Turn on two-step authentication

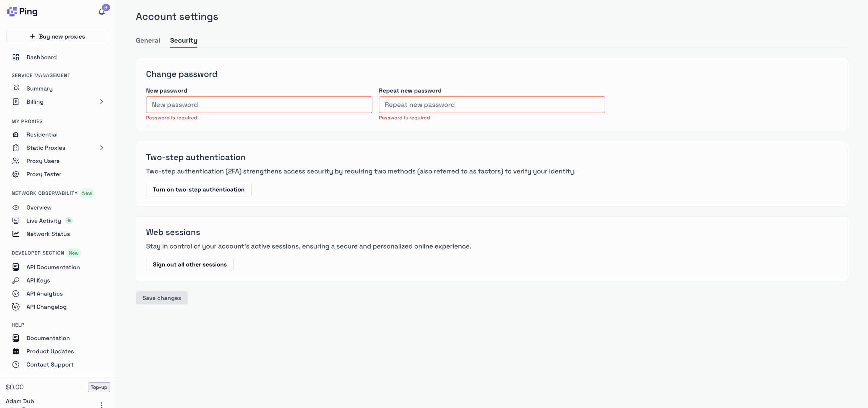[x=198, y=190]
